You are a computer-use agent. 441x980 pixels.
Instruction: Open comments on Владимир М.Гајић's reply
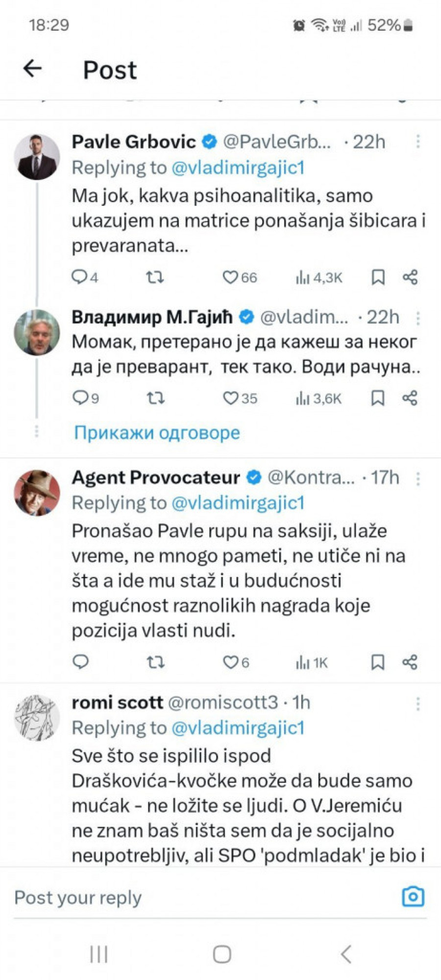pos(80,398)
